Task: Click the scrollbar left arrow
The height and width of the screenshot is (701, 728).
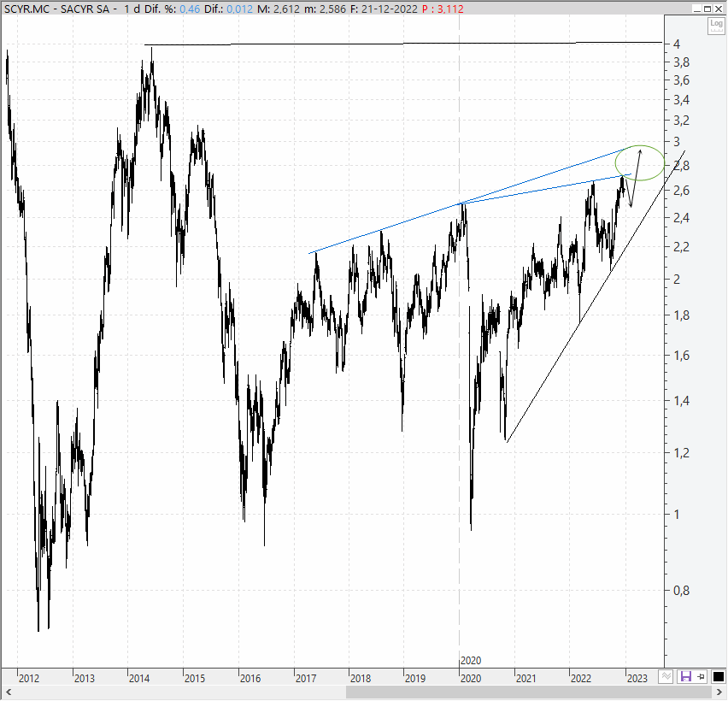Action: [7, 692]
